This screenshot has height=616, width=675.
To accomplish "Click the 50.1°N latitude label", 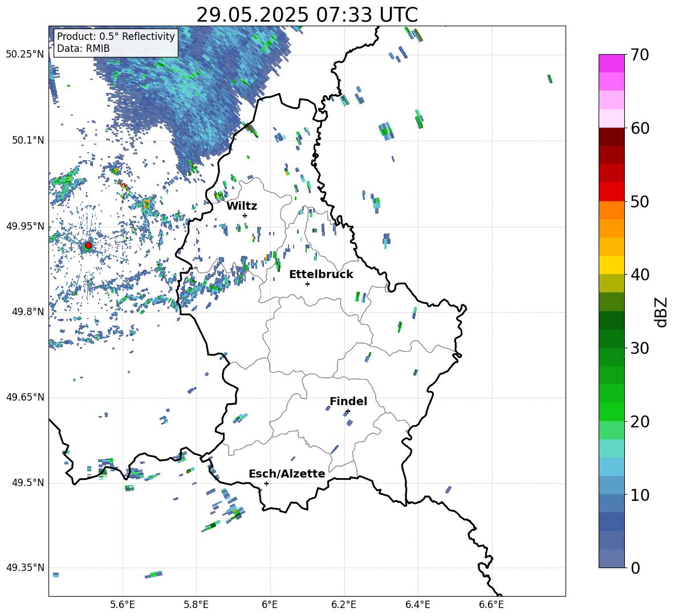I will pyautogui.click(x=27, y=141).
